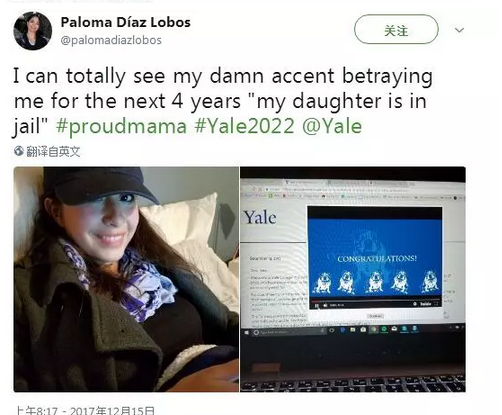Click the Yale logo on laptop screen
Image resolution: width=502 pixels, height=415 pixels.
click(x=260, y=218)
